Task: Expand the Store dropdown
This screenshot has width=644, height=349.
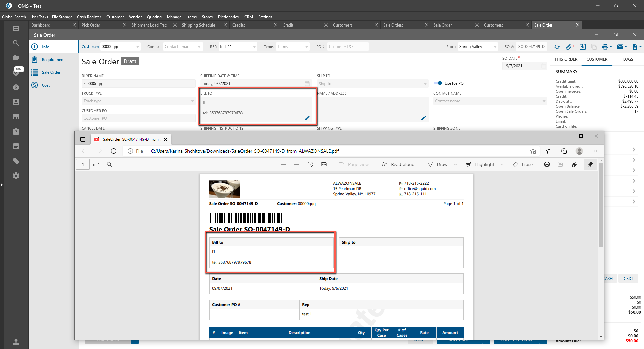Action: click(x=495, y=47)
